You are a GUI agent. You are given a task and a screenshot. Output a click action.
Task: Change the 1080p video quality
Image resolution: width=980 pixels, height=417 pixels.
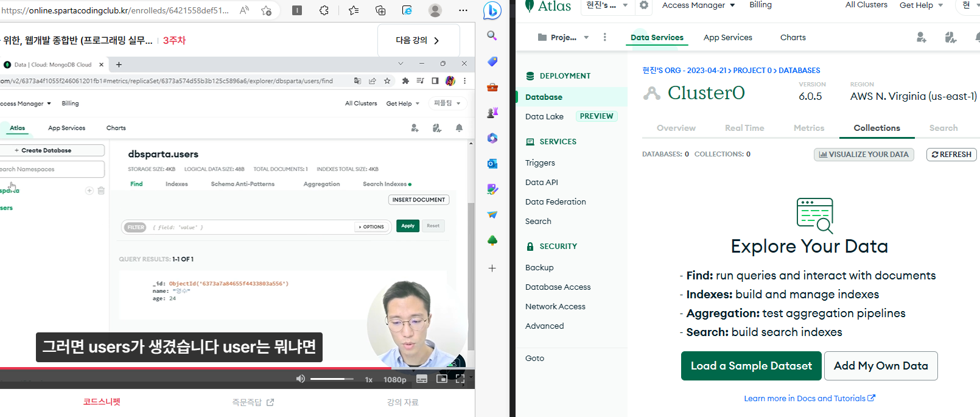395,379
